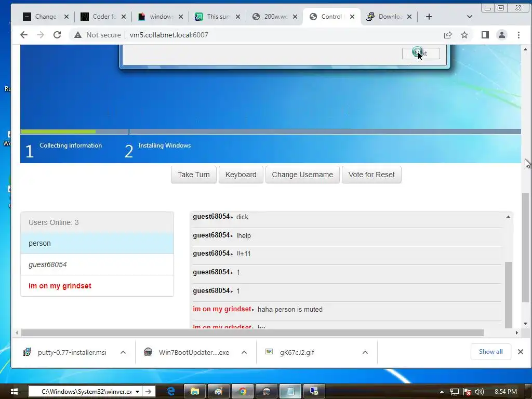Reload the current page
Screen dimensions: 532x399
tap(57, 35)
